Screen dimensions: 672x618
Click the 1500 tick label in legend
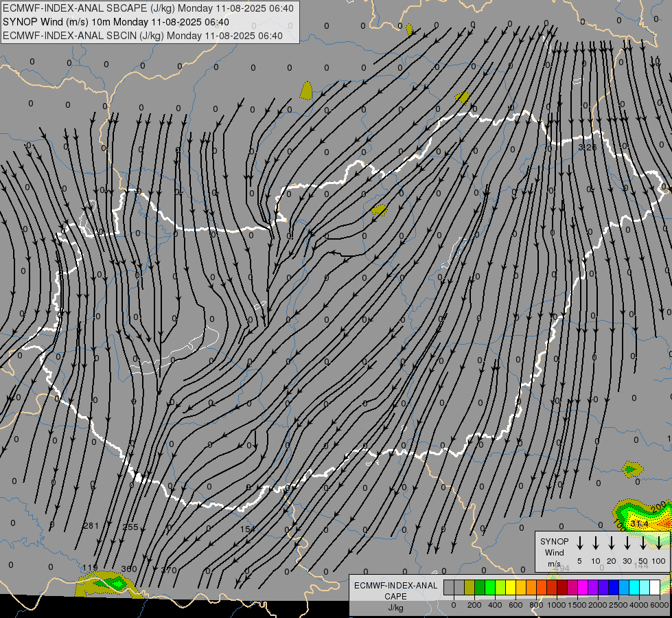pos(577,605)
